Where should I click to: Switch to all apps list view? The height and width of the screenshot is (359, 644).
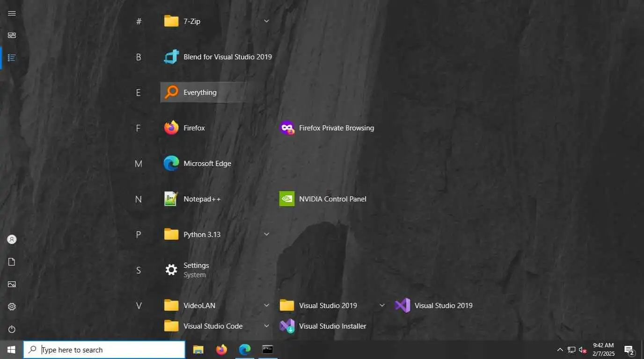[x=12, y=58]
